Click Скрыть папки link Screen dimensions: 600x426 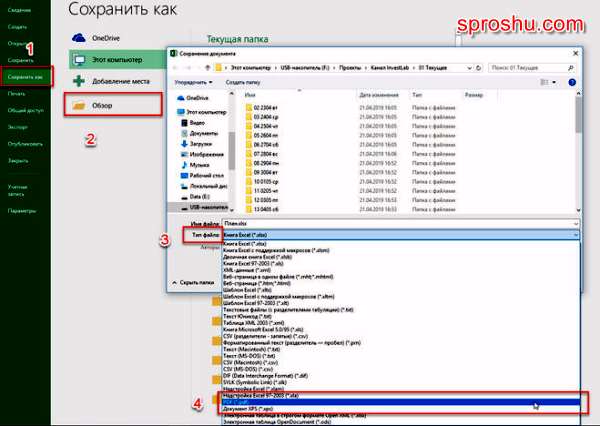(x=203, y=283)
